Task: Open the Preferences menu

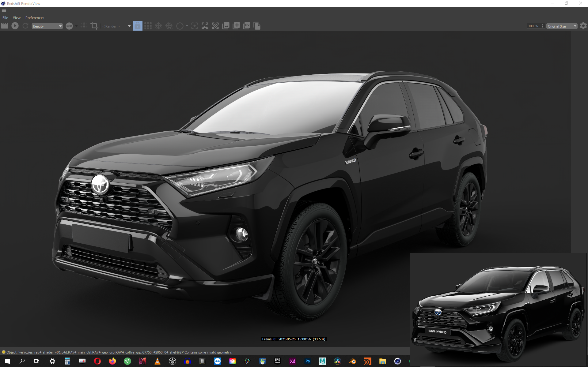Action: pos(35,18)
